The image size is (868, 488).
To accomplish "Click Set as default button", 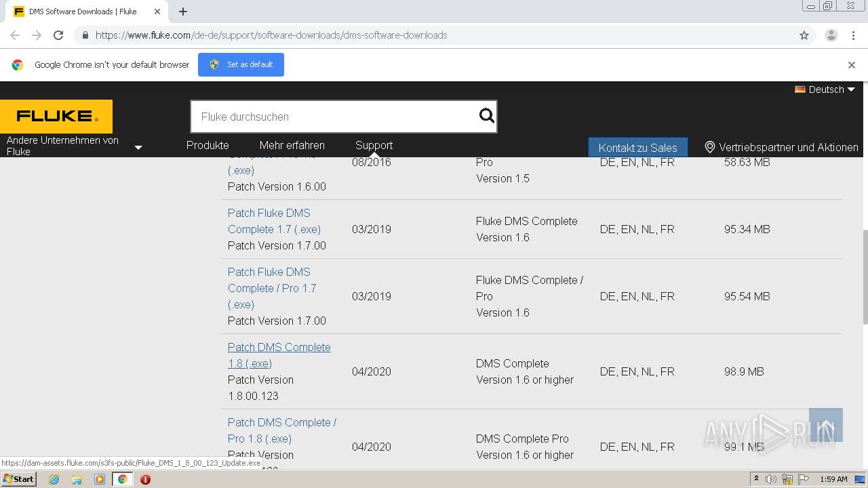I will point(241,64).
